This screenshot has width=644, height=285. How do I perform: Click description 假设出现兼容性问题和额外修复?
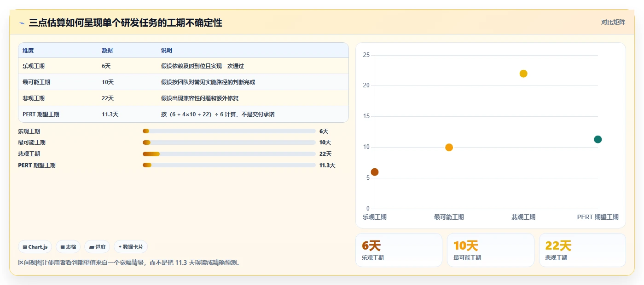click(200, 98)
